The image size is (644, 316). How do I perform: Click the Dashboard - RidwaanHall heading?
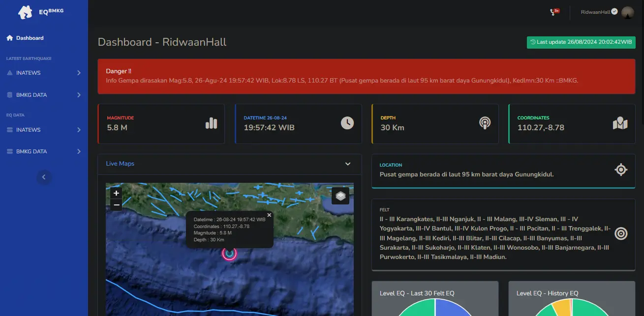pos(162,42)
